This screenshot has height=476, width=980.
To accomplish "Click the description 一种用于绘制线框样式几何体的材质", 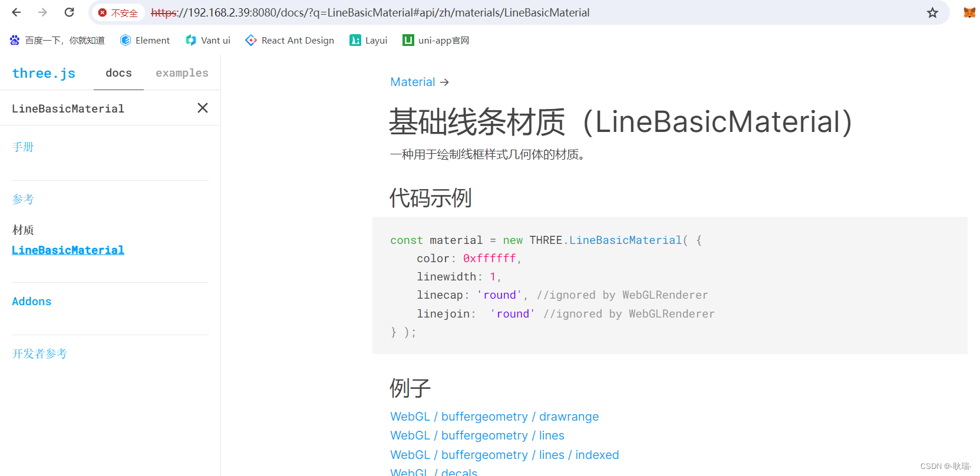I will [488, 154].
